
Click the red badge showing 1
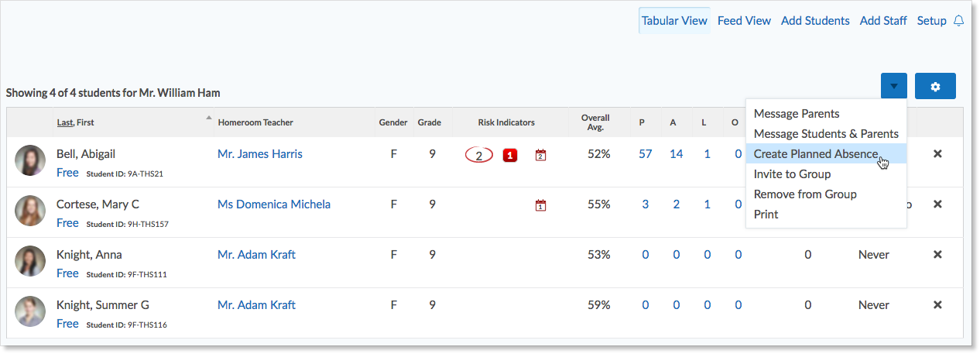click(x=510, y=155)
